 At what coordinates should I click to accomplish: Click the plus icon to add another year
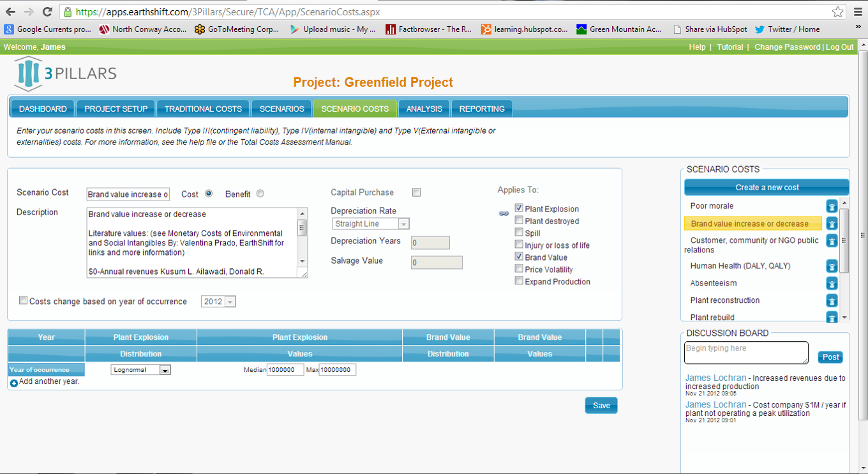coord(14,383)
